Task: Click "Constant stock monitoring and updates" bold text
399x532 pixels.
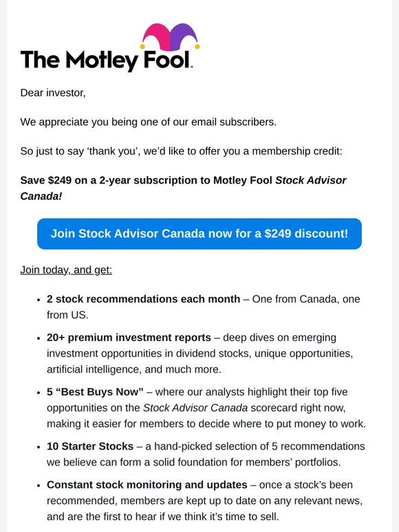Action: pyautogui.click(x=147, y=485)
